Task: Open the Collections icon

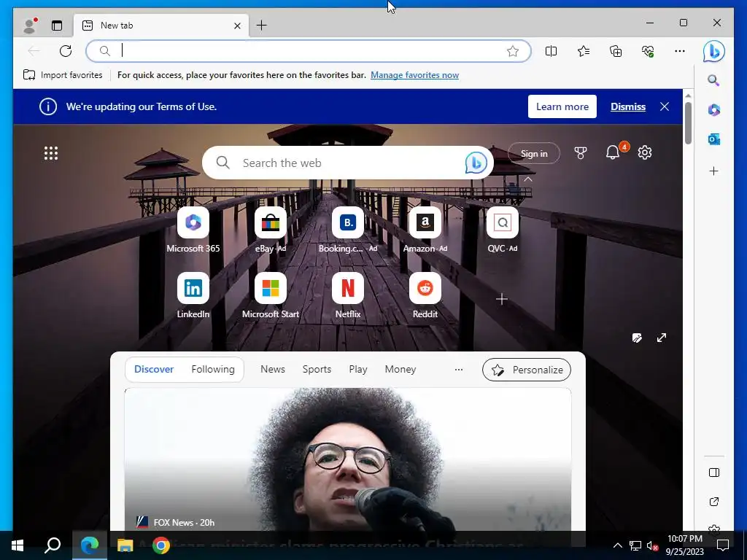Action: [x=616, y=51]
